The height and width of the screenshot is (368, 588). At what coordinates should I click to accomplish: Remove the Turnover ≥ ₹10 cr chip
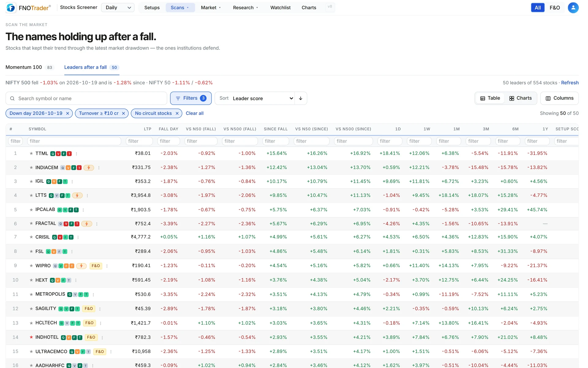(123, 113)
